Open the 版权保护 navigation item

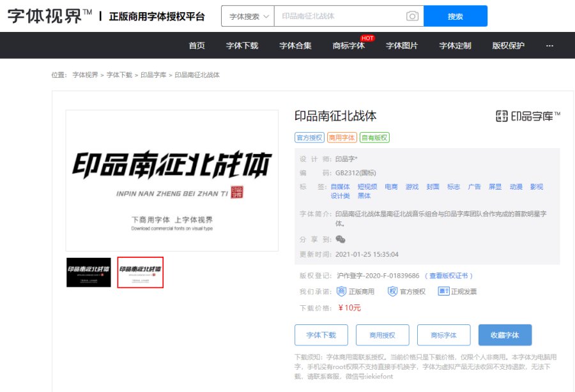pos(510,46)
